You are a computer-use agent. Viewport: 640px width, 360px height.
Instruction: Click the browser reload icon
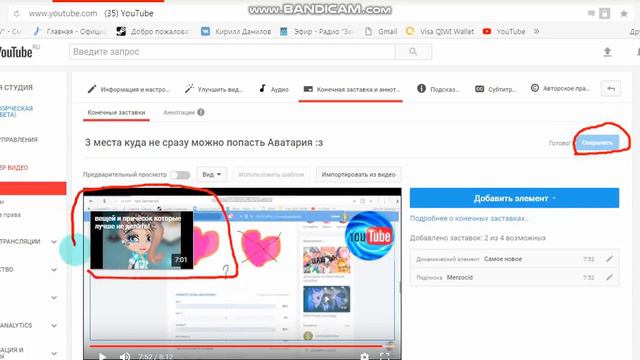(x=16, y=13)
